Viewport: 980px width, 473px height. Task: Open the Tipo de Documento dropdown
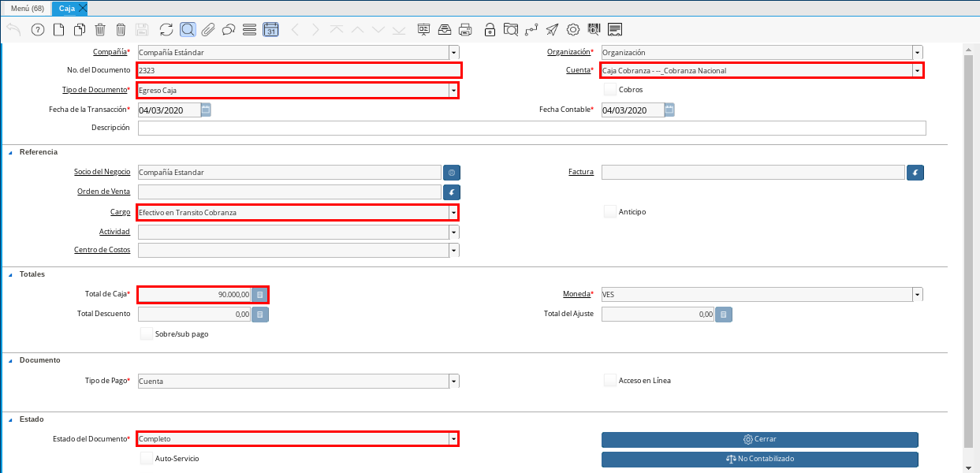tap(454, 90)
